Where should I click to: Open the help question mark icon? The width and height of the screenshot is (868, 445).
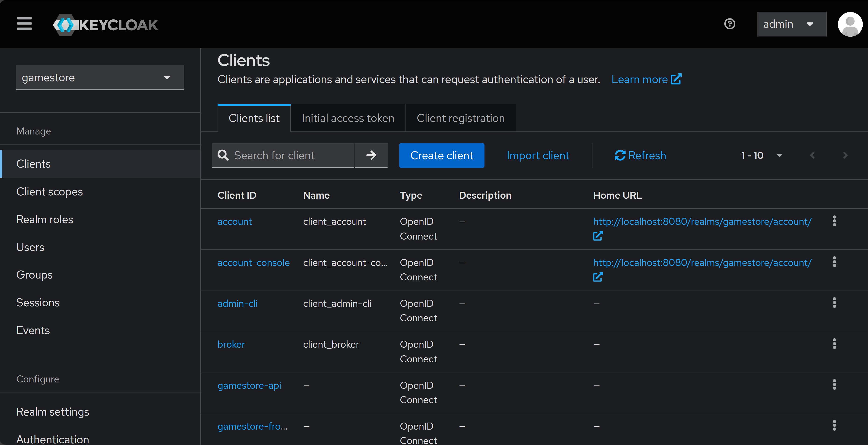pyautogui.click(x=729, y=24)
